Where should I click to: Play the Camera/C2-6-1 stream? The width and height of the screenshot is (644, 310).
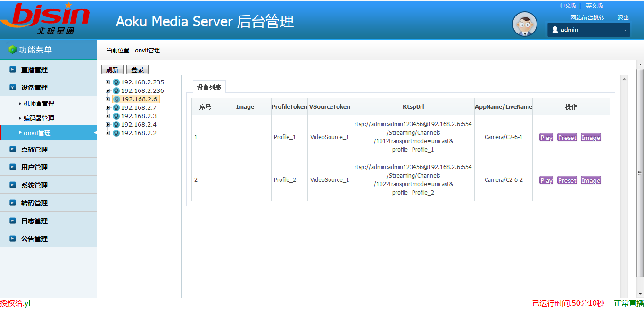pyautogui.click(x=546, y=138)
